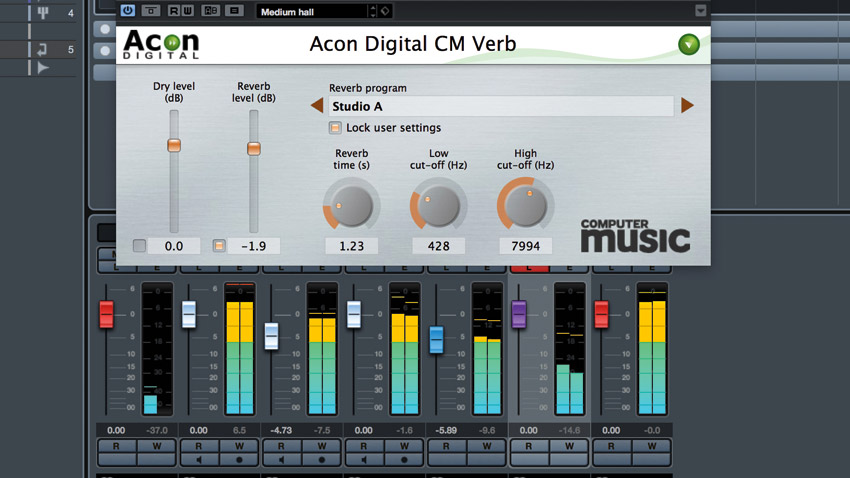The height and width of the screenshot is (478, 850).
Task: Toggle monitor speaker icon on -1.6 peak channel
Action: [x=364, y=460]
